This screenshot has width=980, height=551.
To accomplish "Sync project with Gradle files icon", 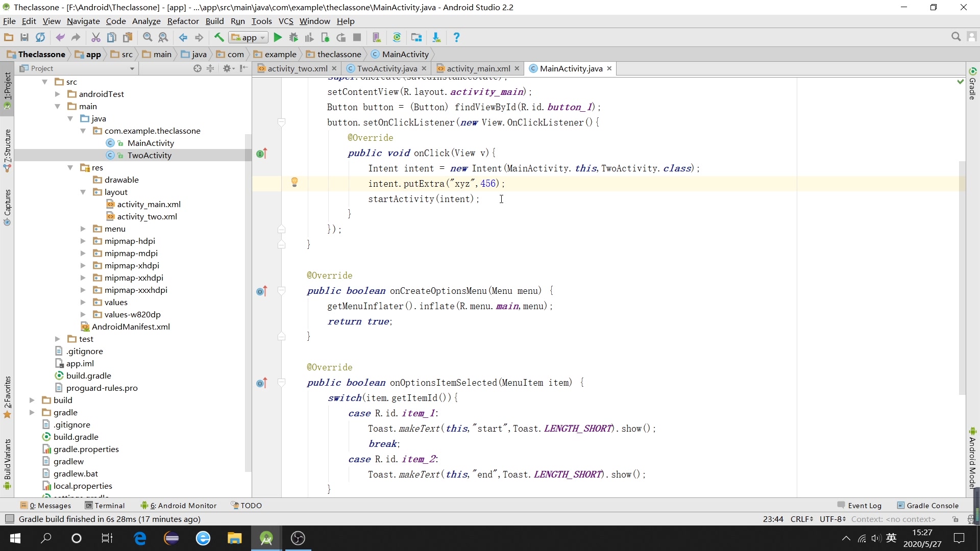I will coord(397,37).
